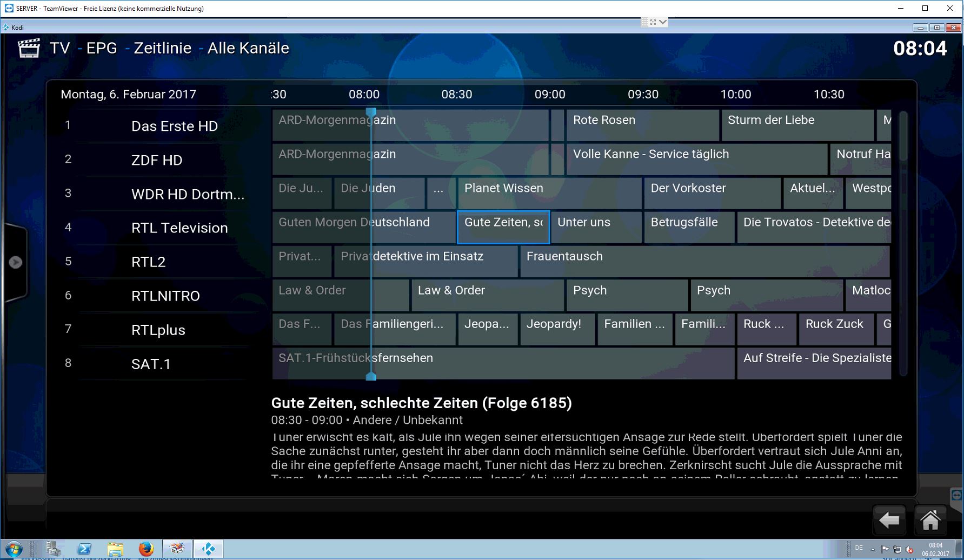
Task: Open Action Center flag tray icon
Action: (x=885, y=549)
